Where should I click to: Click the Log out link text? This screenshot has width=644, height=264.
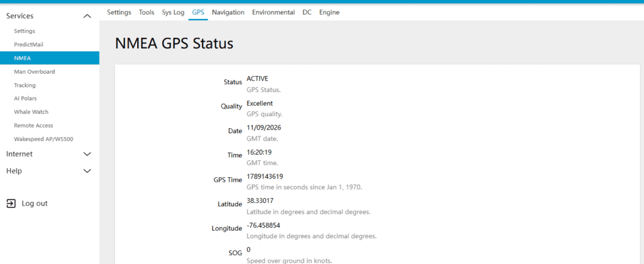35,203
